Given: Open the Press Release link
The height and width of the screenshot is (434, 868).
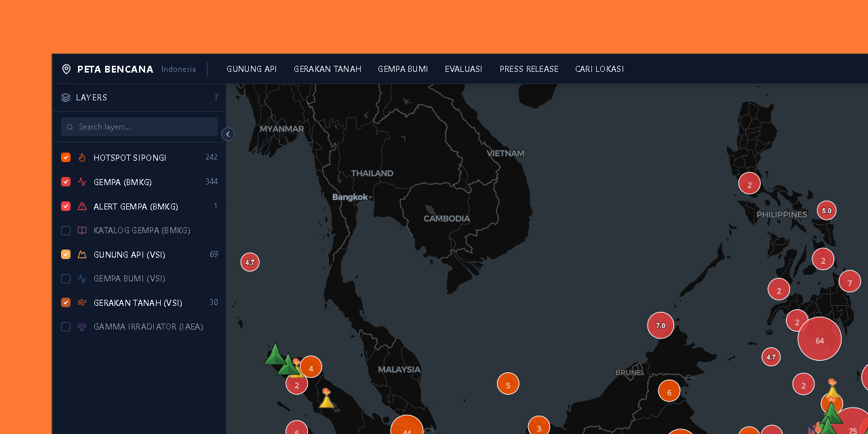Looking at the screenshot, I should pyautogui.click(x=529, y=69).
